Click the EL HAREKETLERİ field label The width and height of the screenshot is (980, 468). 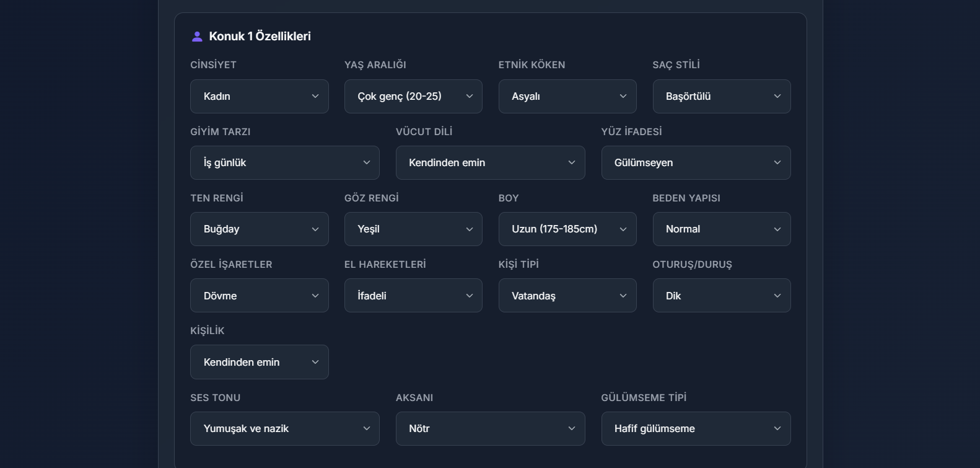(385, 264)
